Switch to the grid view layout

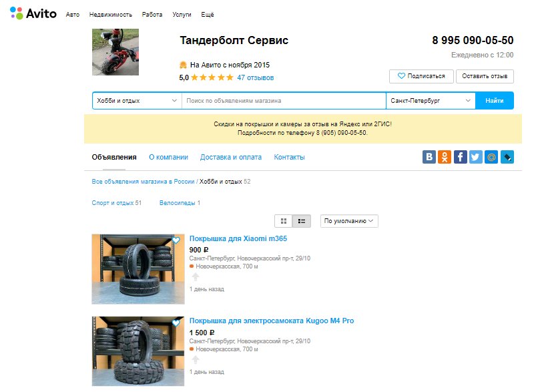tap(284, 220)
